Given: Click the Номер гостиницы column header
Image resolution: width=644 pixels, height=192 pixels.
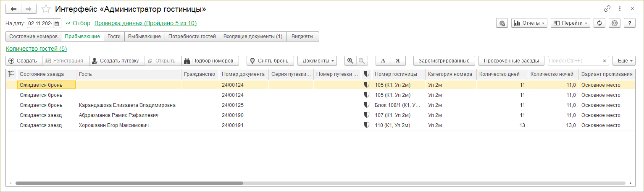Looking at the screenshot, I should click(x=398, y=74).
